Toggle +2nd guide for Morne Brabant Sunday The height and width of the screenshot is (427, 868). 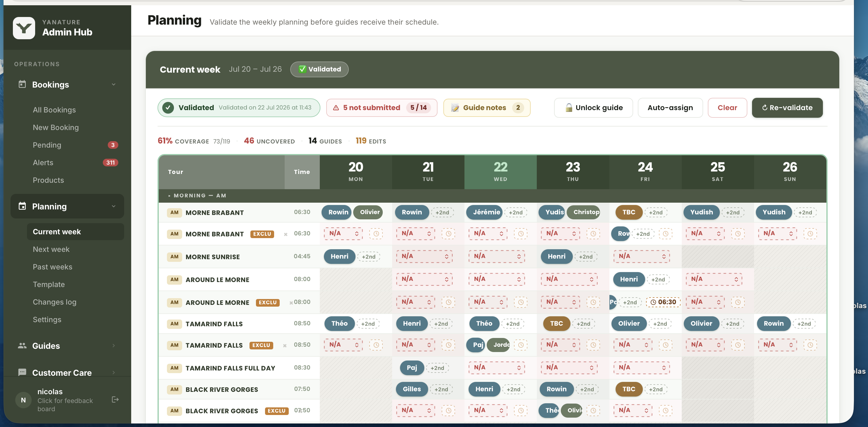pyautogui.click(x=805, y=212)
